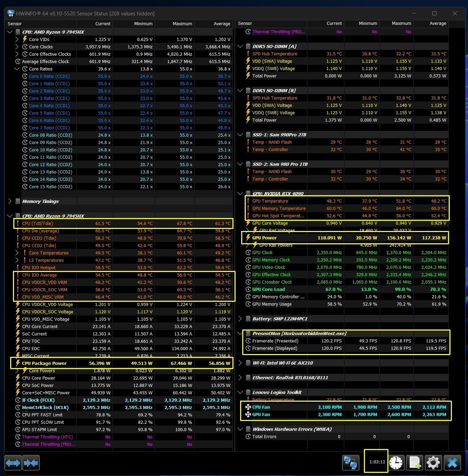This screenshot has height=476, width=468.
Task: Click the SSD-1 NAND Flash thermometer icon
Action: click(248, 142)
